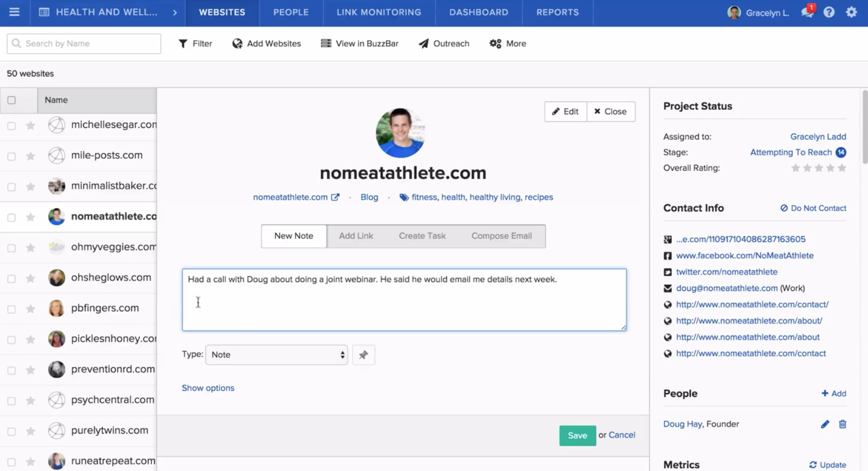Click the Facebook icon in Contact Info

coord(667,256)
